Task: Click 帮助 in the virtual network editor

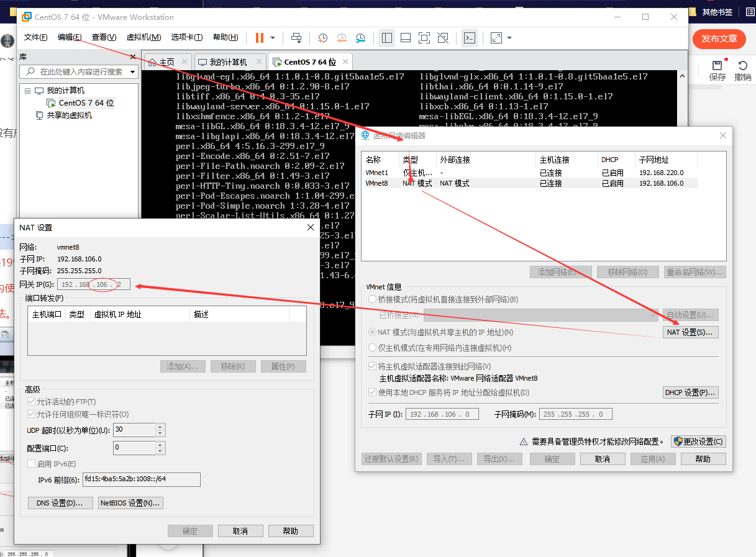Action: pos(703,459)
